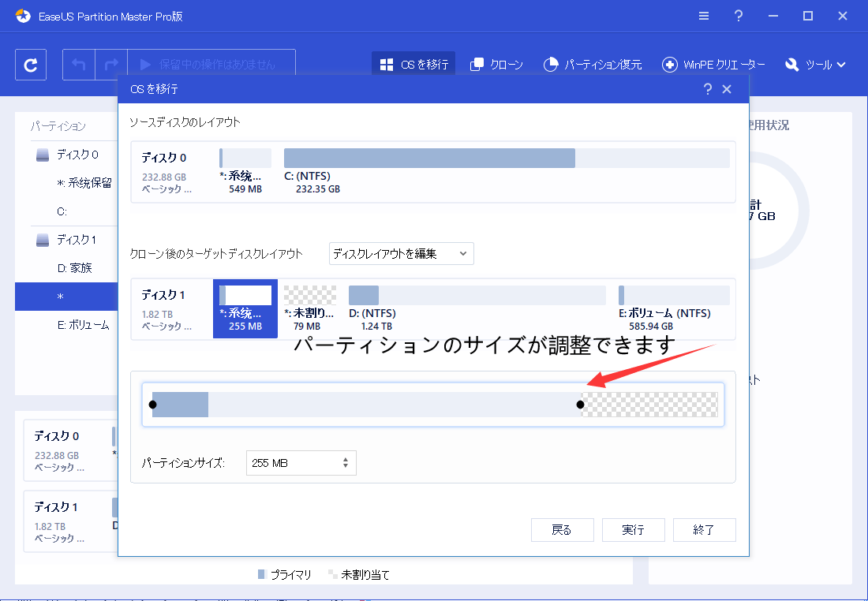Click the 終了 button
The width and height of the screenshot is (868, 601).
[704, 530]
